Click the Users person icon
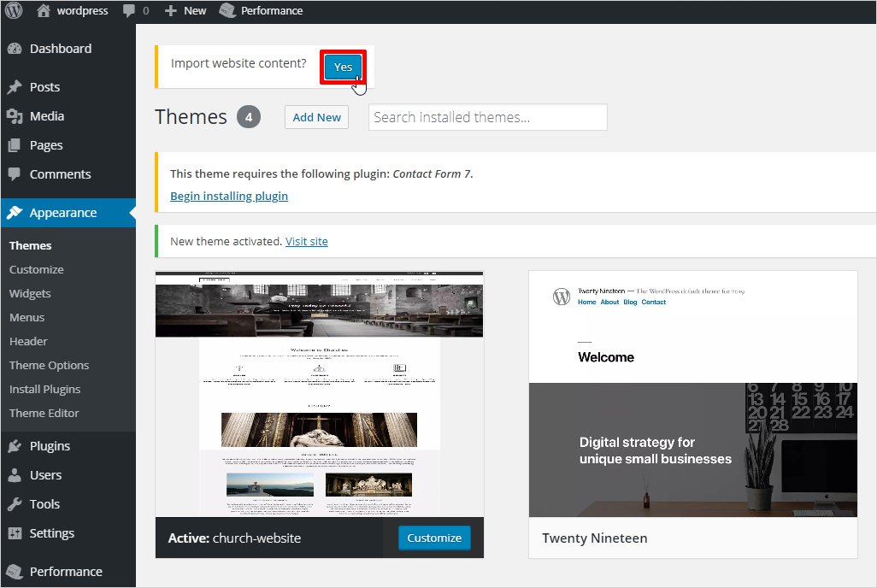The width and height of the screenshot is (877, 588). pyautogui.click(x=15, y=475)
